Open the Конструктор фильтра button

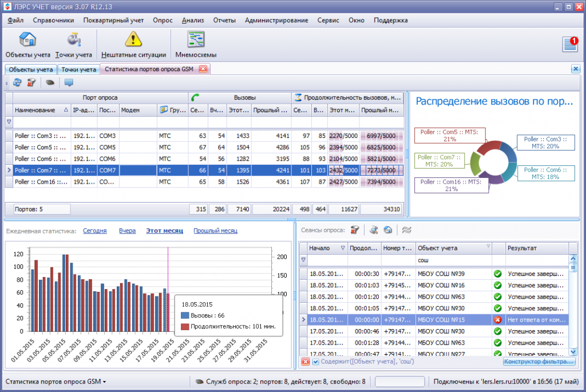(x=538, y=362)
